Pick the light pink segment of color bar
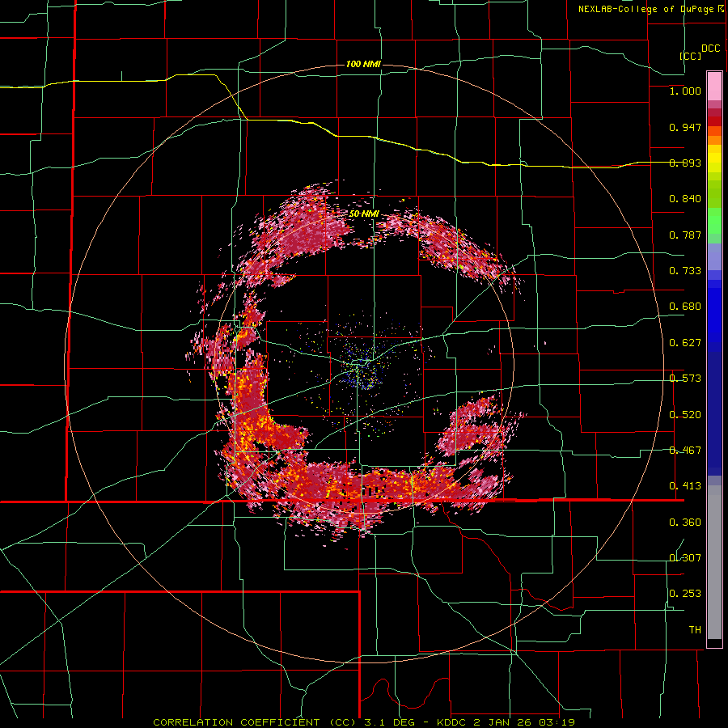The image size is (728, 728). (714, 87)
